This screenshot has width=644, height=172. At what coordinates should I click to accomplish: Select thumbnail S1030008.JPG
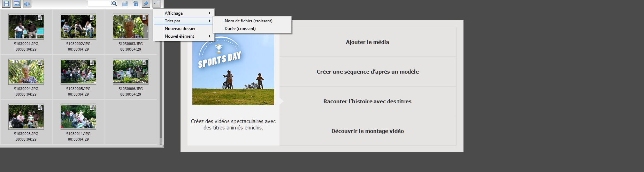pos(26,117)
